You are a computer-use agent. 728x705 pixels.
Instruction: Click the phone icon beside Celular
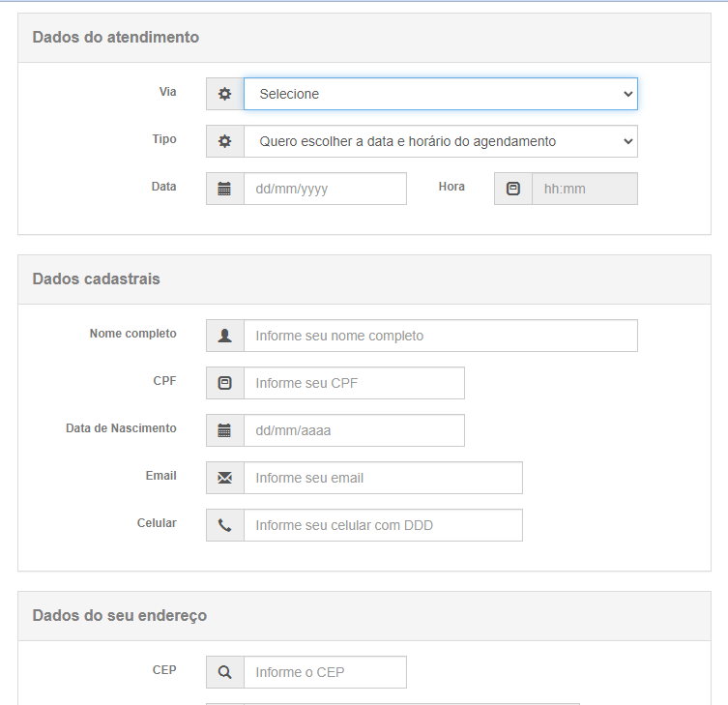tap(225, 525)
